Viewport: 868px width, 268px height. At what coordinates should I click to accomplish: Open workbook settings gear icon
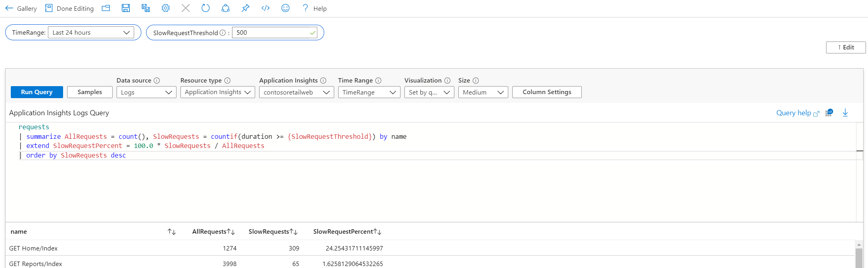(x=166, y=8)
